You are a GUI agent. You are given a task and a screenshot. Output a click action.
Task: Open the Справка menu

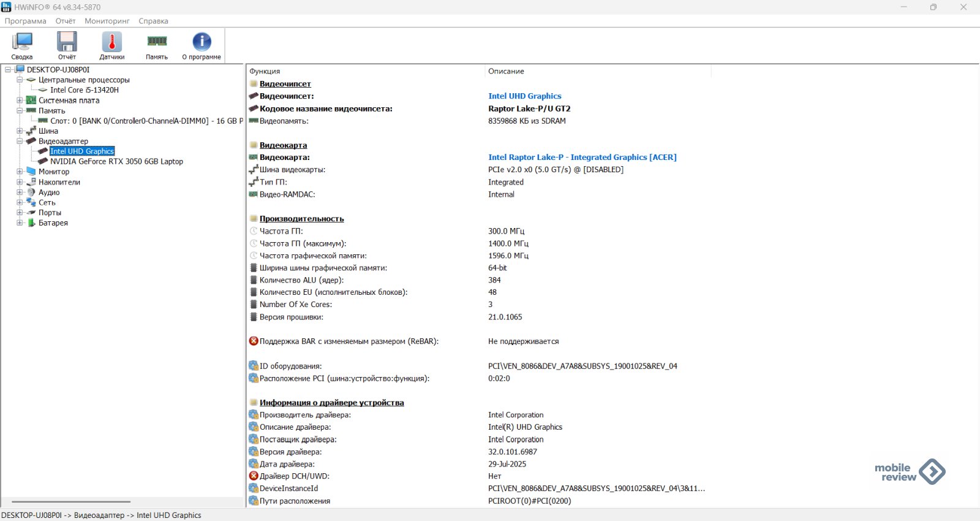coord(153,21)
